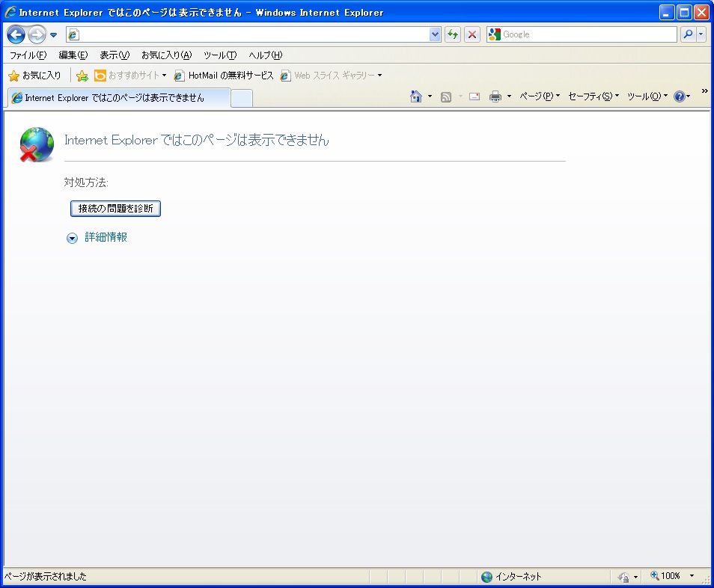714x588 pixels.
Task: Expand the 詳細情報 arrow icon
Action: click(x=72, y=238)
